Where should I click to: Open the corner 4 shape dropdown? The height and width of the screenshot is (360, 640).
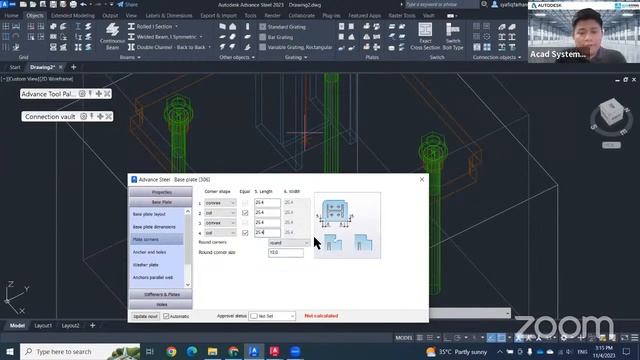pos(220,233)
